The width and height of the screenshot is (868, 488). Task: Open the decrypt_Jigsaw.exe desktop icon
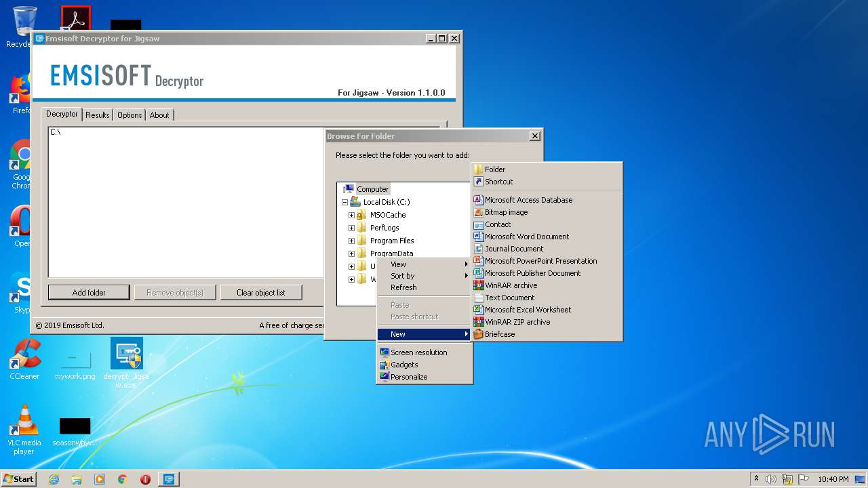[x=127, y=363]
